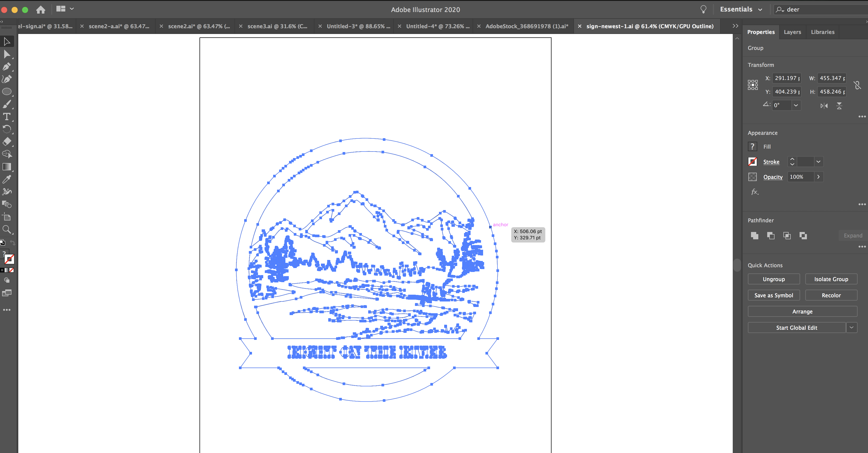Click the Unite Pathfinder icon

[x=754, y=235]
